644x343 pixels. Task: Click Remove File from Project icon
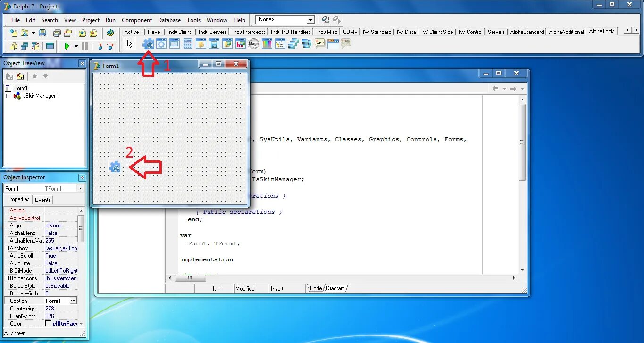pyautogui.click(x=93, y=33)
